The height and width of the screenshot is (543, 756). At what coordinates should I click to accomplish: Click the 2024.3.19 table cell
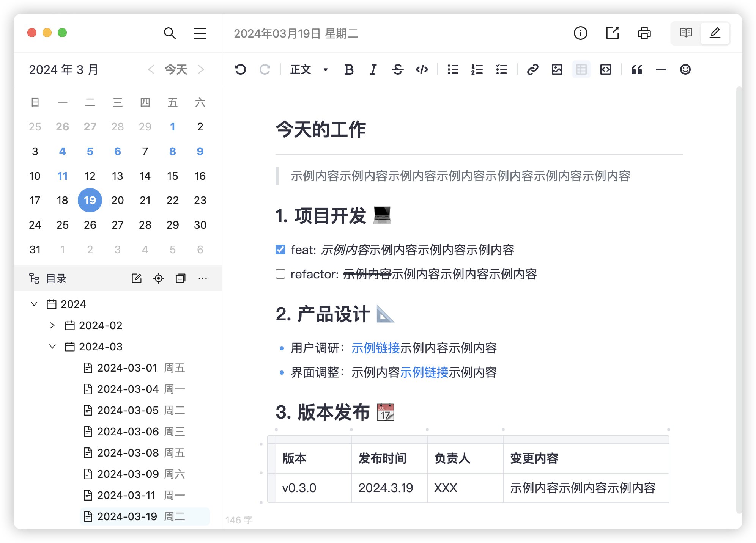[x=390, y=488]
